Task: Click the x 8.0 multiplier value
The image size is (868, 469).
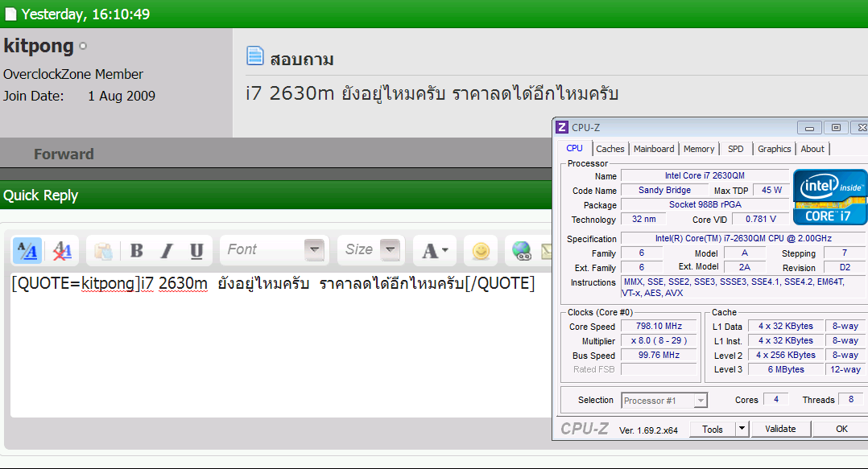Action: 659,340
